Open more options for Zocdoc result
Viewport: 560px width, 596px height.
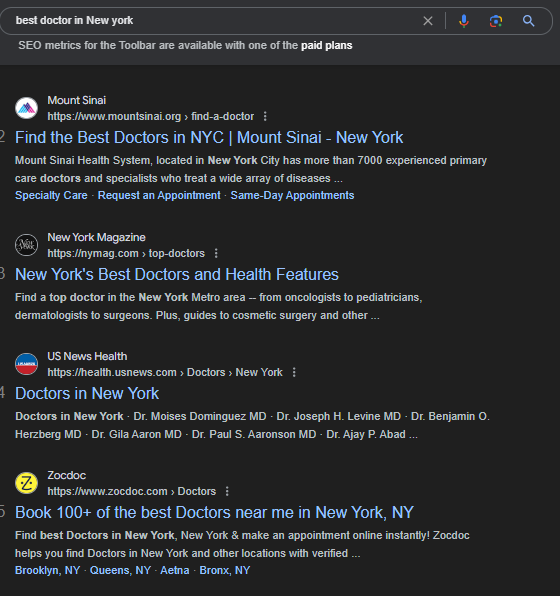pyautogui.click(x=227, y=491)
